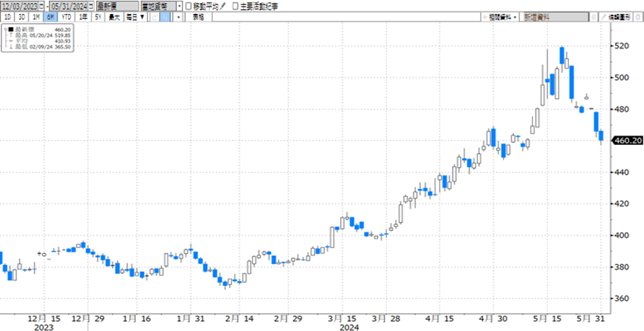The width and height of the screenshot is (644, 331).
Task: Enable the 移動平均 checkbox
Action: click(188, 6)
